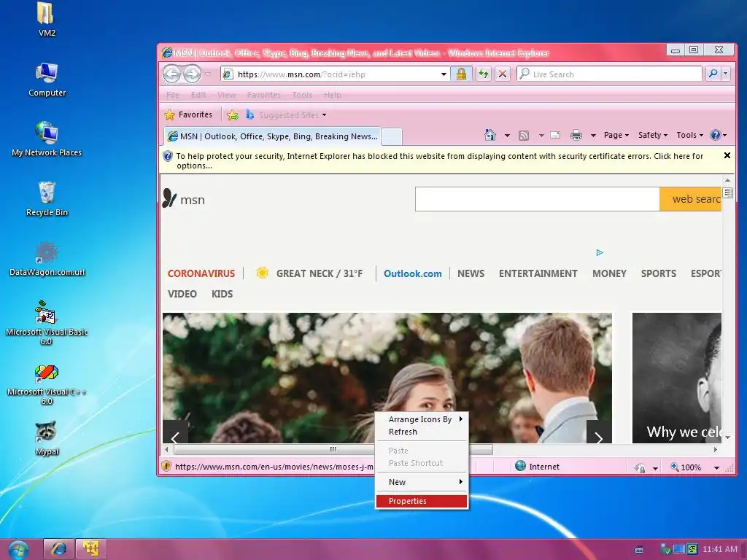This screenshot has width=747, height=560.
Task: Click the ENTERTAINMENT nav link
Action: point(538,274)
